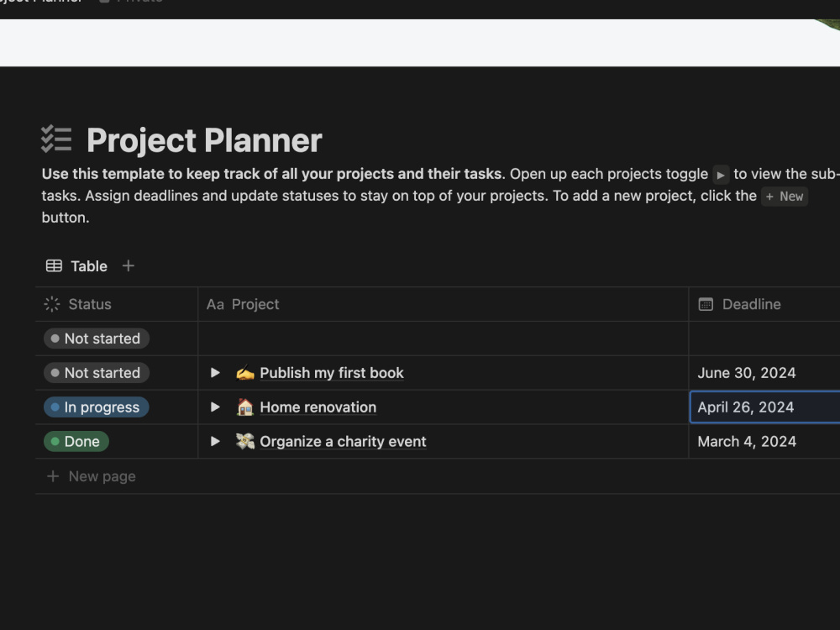
Task: Select the April 26, 2024 deadline cell
Action: [x=764, y=407]
